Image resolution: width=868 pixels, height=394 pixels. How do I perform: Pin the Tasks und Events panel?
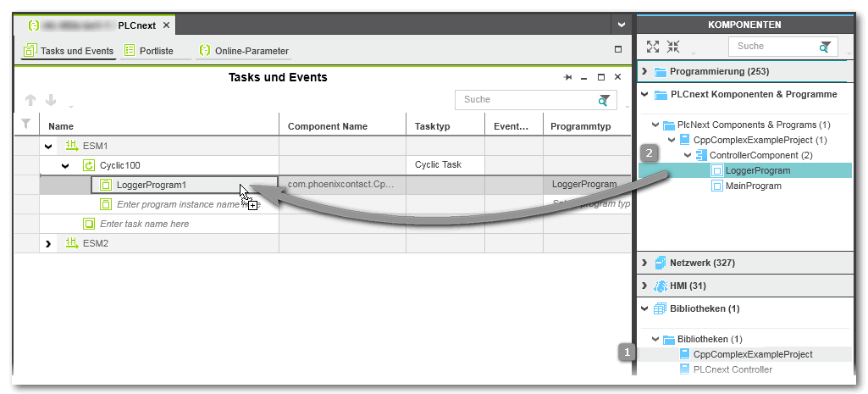click(x=568, y=77)
